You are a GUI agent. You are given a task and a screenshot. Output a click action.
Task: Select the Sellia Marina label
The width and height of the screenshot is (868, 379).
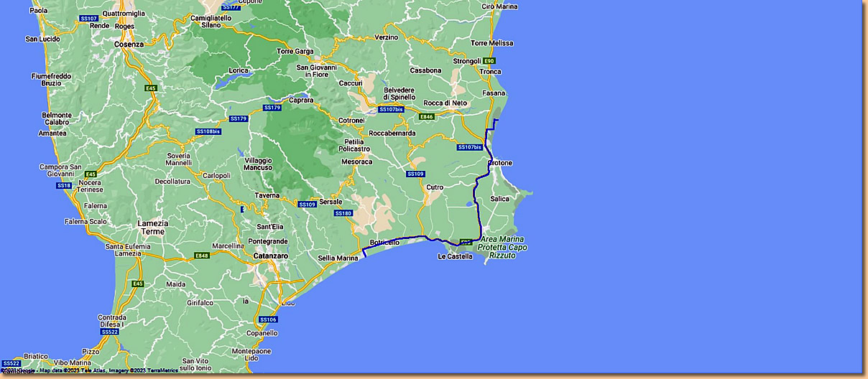[338, 258]
